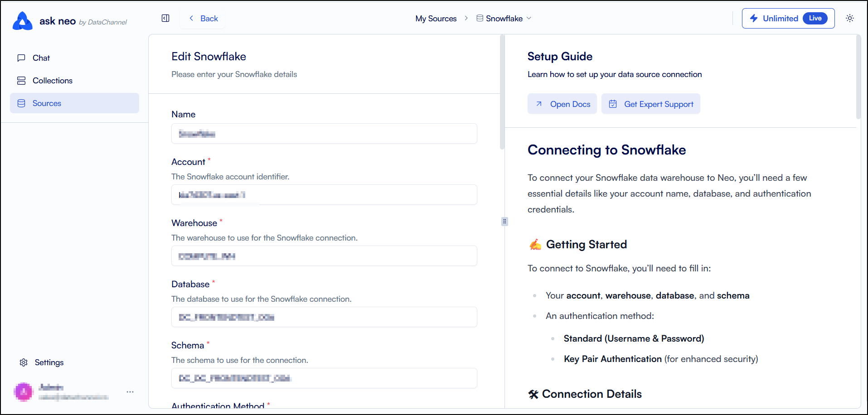Expand the Snowflake source dropdown
This screenshot has height=415, width=868.
[x=504, y=19]
